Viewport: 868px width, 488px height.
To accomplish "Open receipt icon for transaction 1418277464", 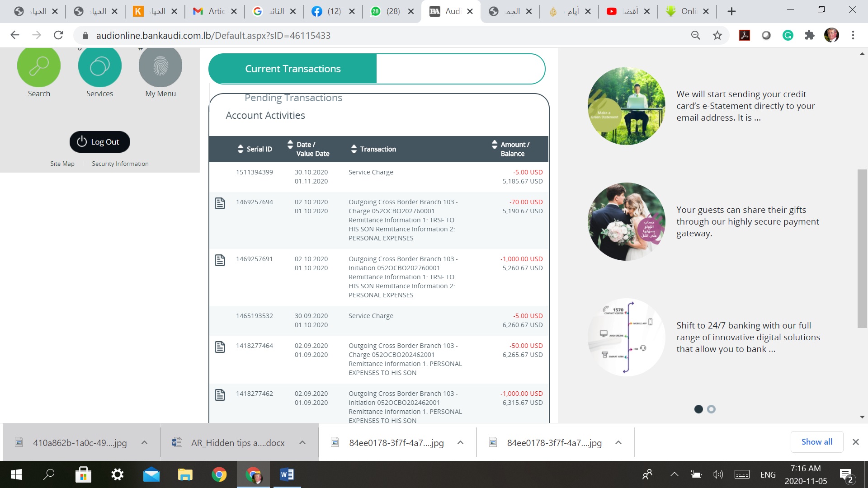I will coord(220,347).
